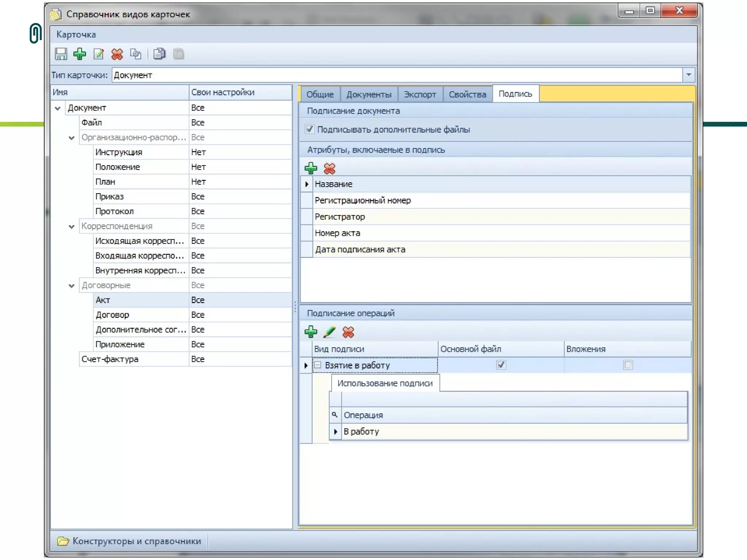Viewport: 747px width, 560px height.
Task: Open the 'Тип карточки' dropdown arrow
Action: pos(689,75)
